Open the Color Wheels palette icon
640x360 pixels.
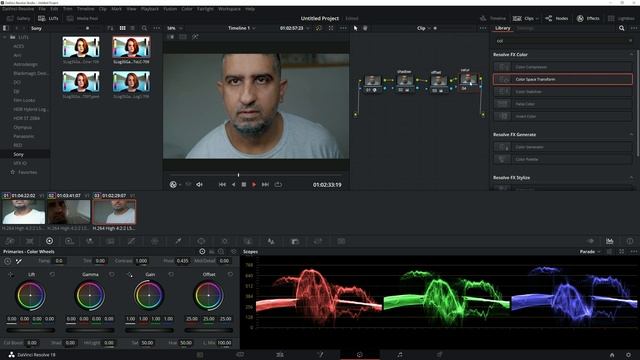click(49, 241)
